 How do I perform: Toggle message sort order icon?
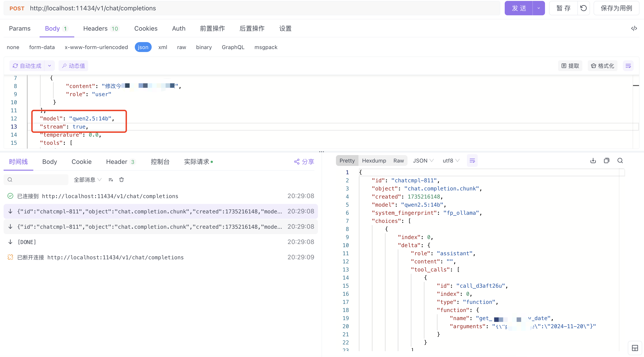(111, 180)
